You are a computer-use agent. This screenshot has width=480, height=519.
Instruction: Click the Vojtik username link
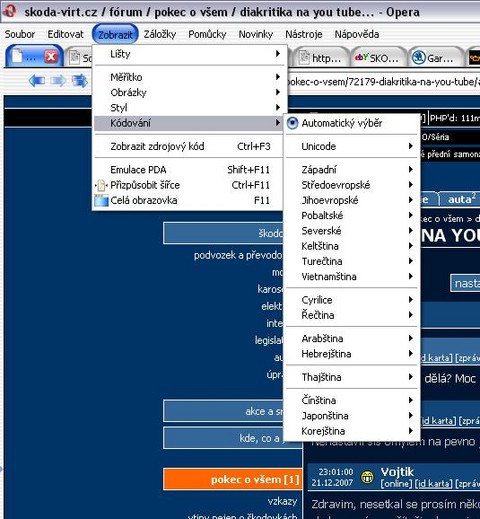pyautogui.click(x=397, y=472)
